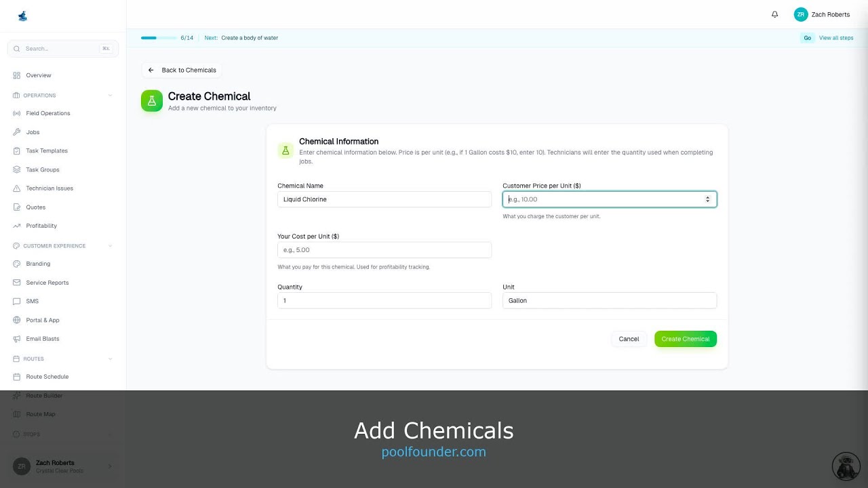The image size is (868, 488).
Task: Click the Field Operations radio icon
Action: [17, 113]
